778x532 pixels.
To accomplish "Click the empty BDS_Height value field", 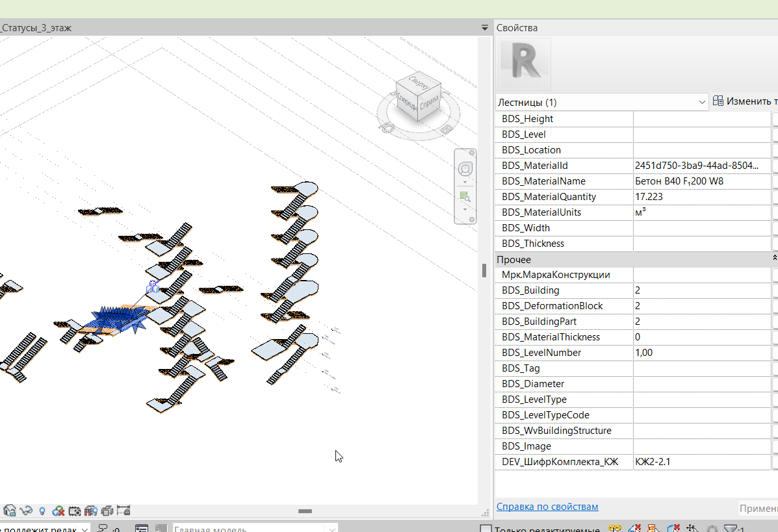I will click(x=702, y=118).
